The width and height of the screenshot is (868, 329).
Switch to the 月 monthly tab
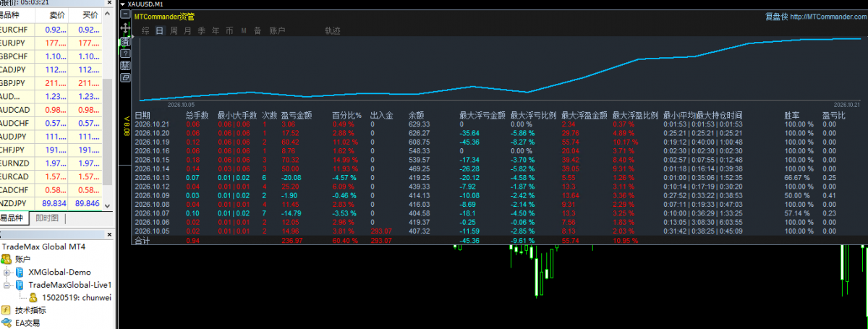tap(187, 30)
